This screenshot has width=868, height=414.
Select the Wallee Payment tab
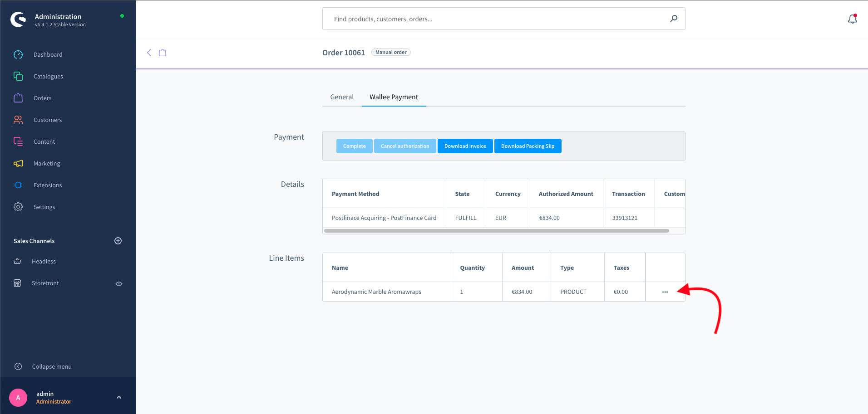(x=394, y=97)
